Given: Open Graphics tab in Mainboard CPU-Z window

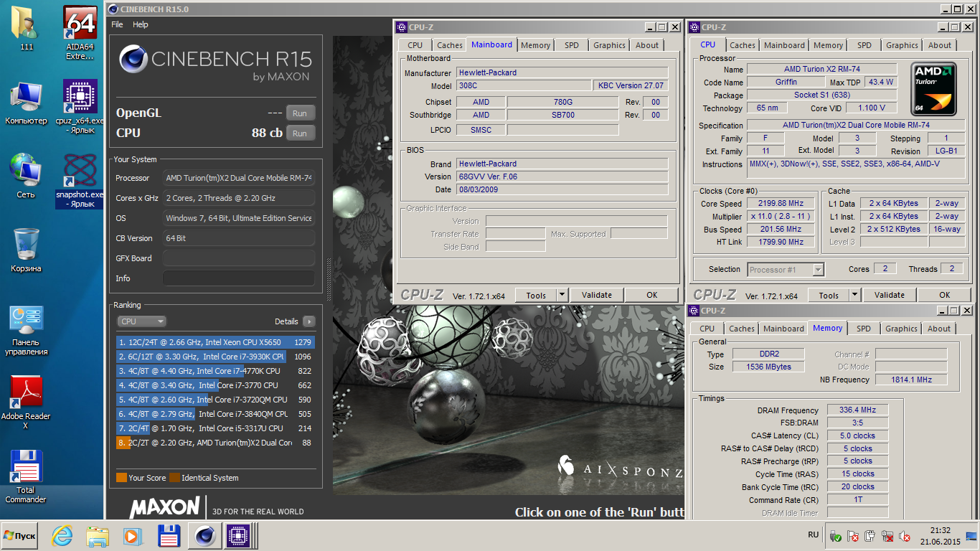Looking at the screenshot, I should click(609, 45).
